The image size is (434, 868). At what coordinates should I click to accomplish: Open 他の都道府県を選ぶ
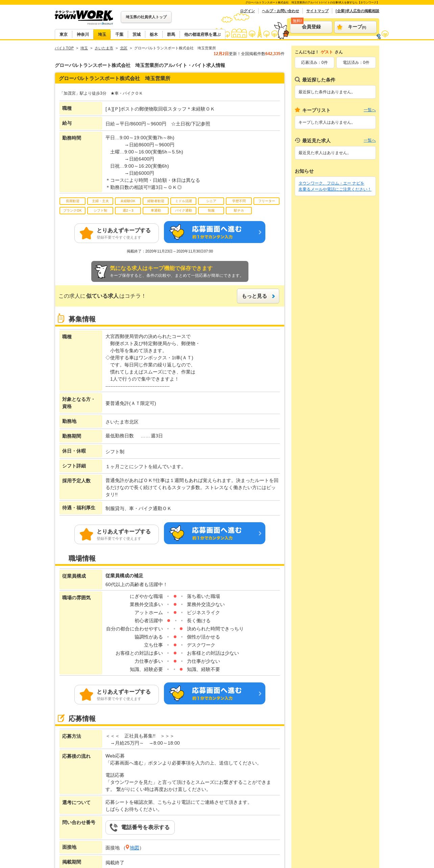pos(202,34)
